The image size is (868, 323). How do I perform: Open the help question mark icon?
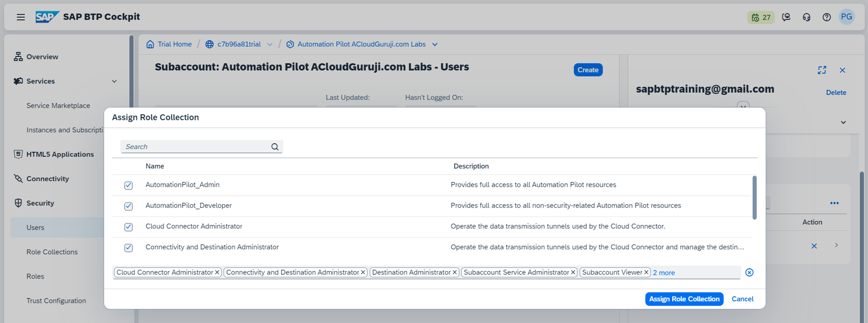click(826, 17)
